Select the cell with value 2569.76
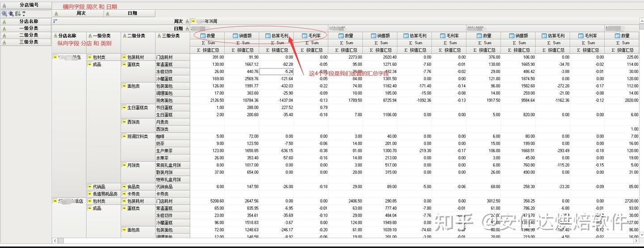This screenshot has height=248, width=644. tap(242, 79)
